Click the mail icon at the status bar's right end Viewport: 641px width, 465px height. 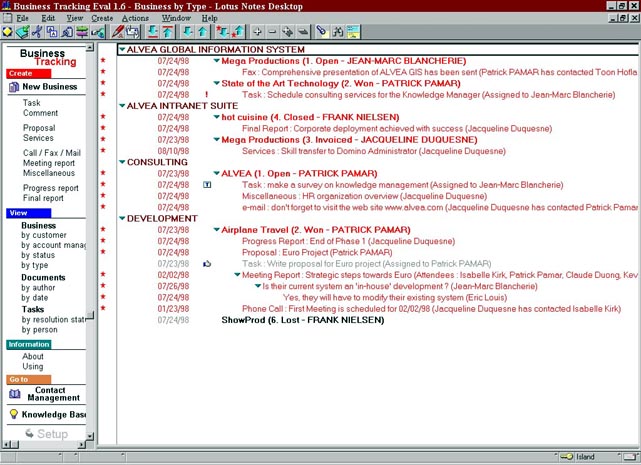[x=630, y=456]
